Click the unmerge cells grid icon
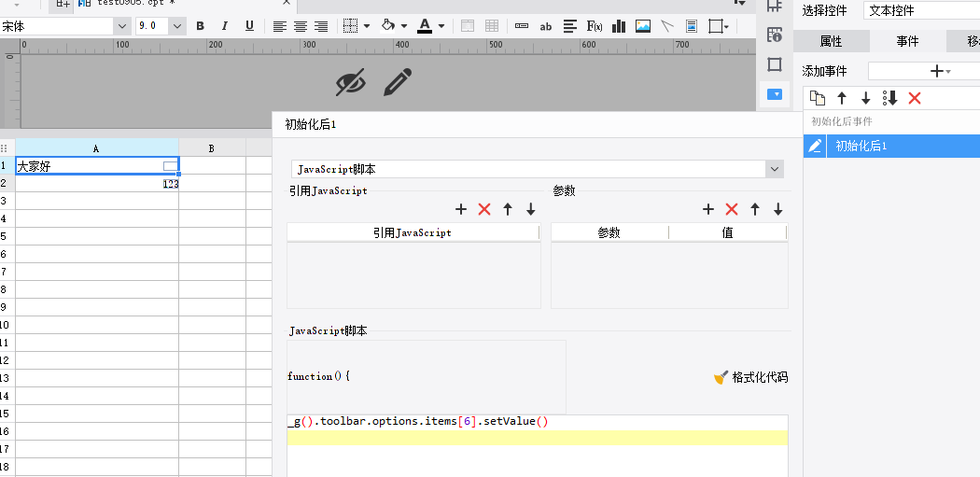980x477 pixels. pos(492,26)
